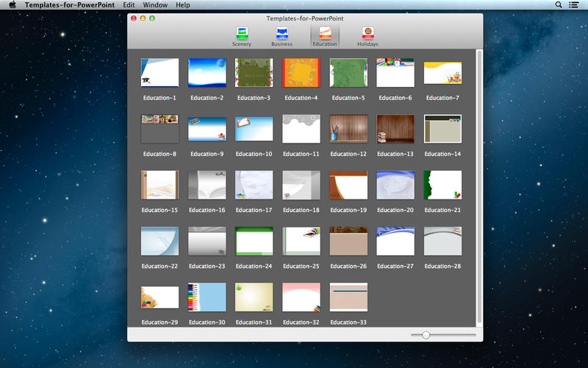Pick the Education-12 wooden template
This screenshot has height=368, width=588.
click(348, 129)
